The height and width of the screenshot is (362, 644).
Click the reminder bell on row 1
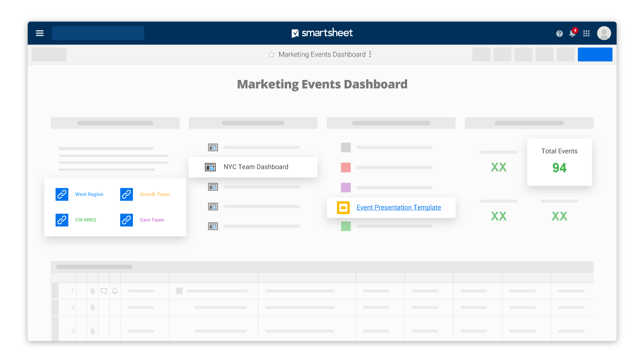pyautogui.click(x=115, y=291)
